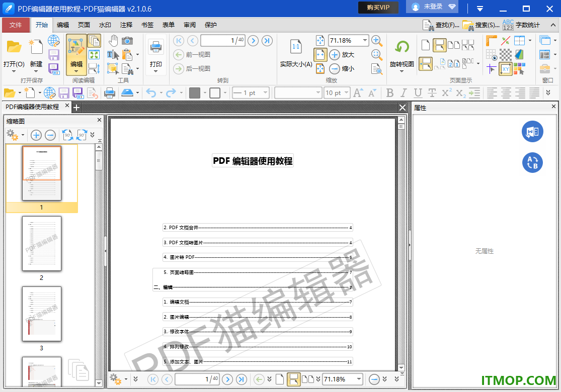Add a new document tab with plus
The height and width of the screenshot is (392, 561).
pyautogui.click(x=76, y=107)
